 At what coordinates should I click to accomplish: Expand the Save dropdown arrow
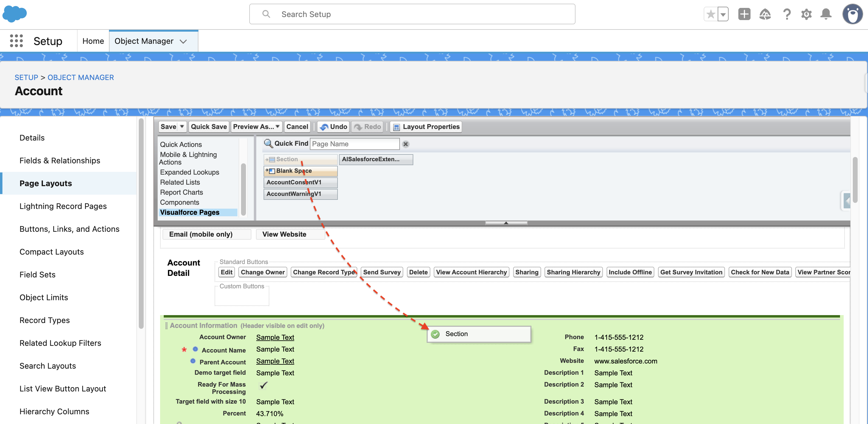[182, 127]
